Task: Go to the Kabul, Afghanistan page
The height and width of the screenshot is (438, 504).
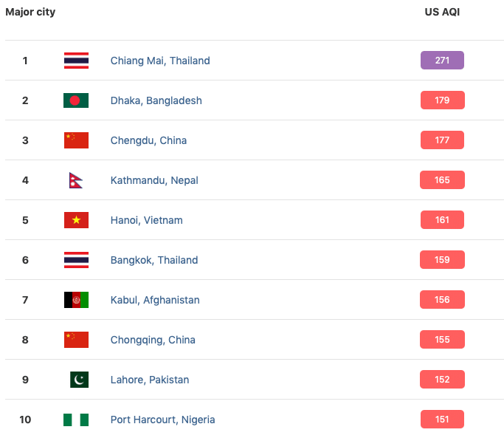Action: 155,300
